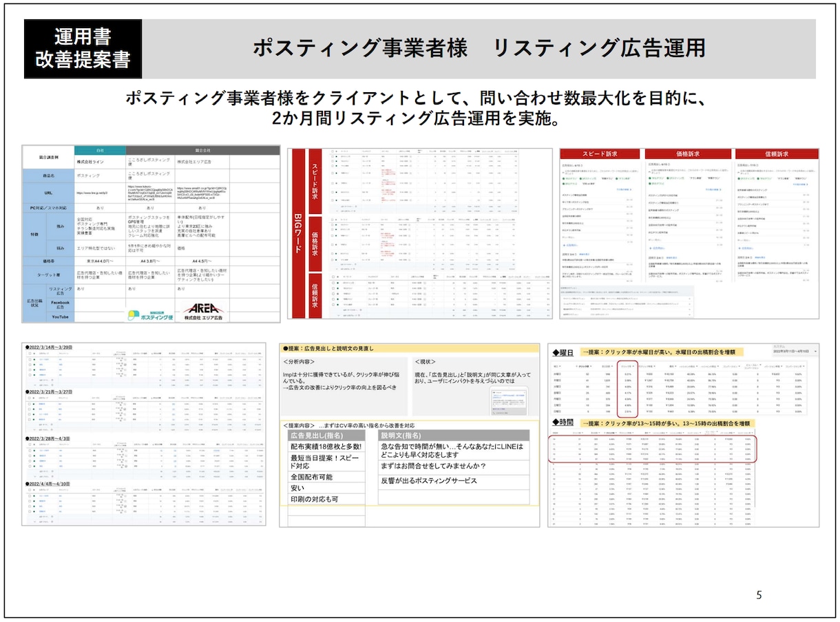840x622 pixels.
Task: Click the gray 競合会社 column header
Action: pos(203,150)
